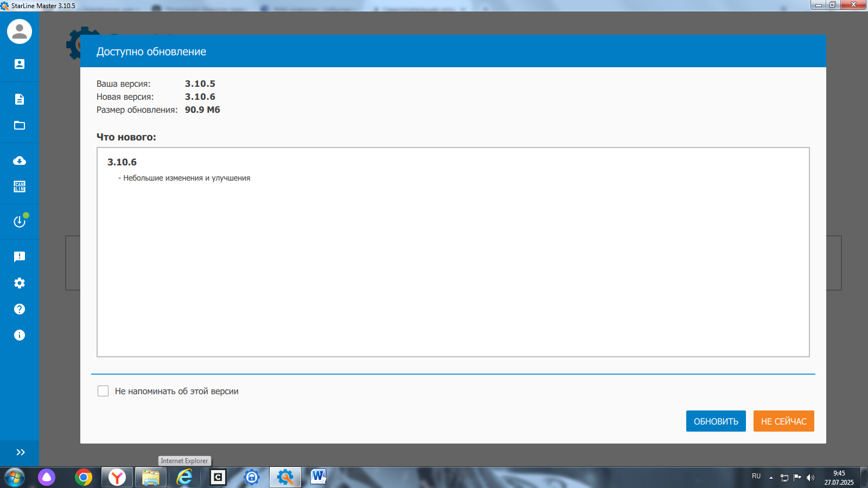Click the Action Center flag tray icon
The width and height of the screenshot is (868, 488).
click(797, 478)
